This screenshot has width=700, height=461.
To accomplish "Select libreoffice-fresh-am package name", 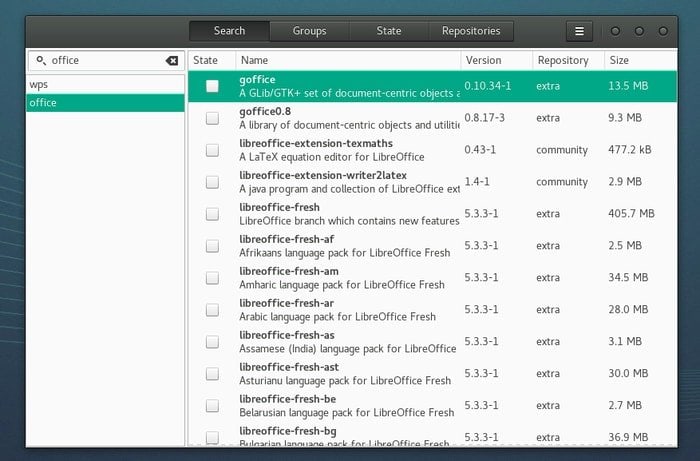I will tap(289, 271).
